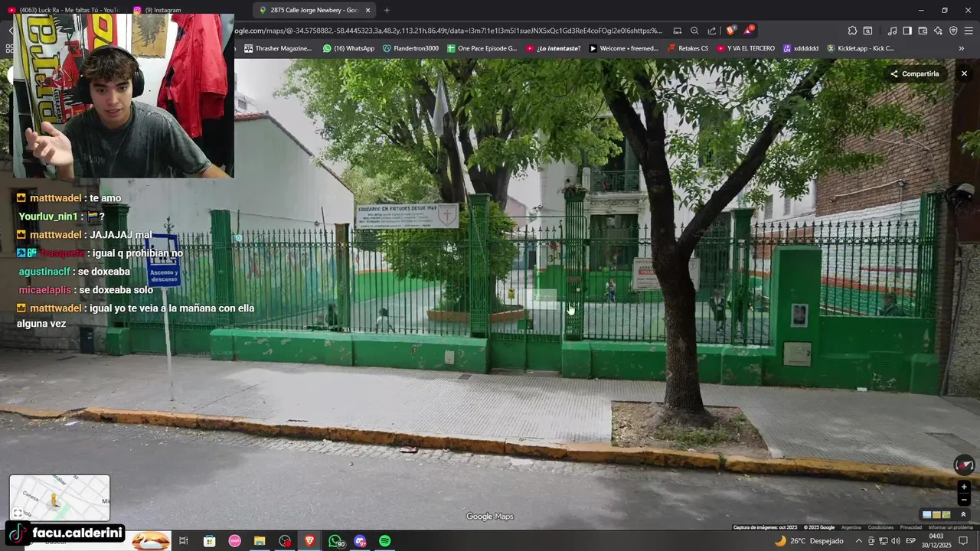The width and height of the screenshot is (980, 551).
Task: Open a new browser tab
Action: 387,10
